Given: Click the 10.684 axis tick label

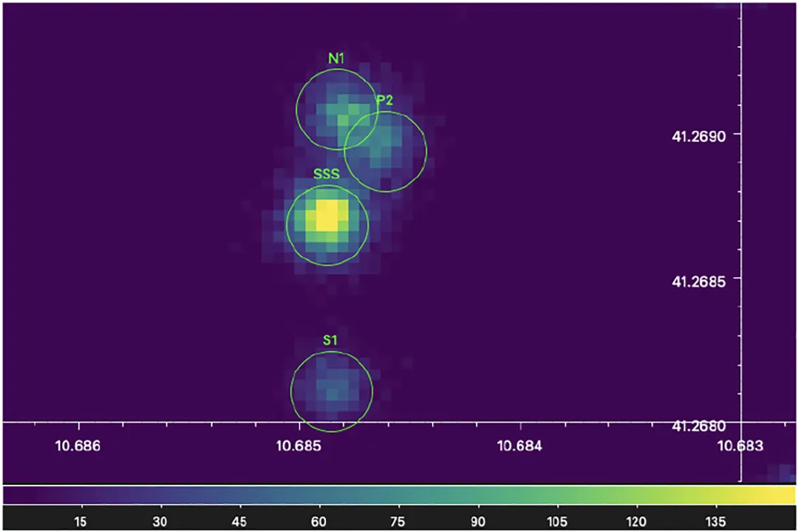Looking at the screenshot, I should tap(519, 446).
